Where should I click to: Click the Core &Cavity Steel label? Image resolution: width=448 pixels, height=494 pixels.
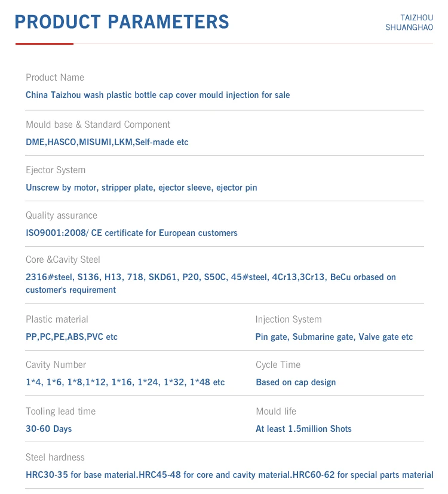[x=63, y=260]
